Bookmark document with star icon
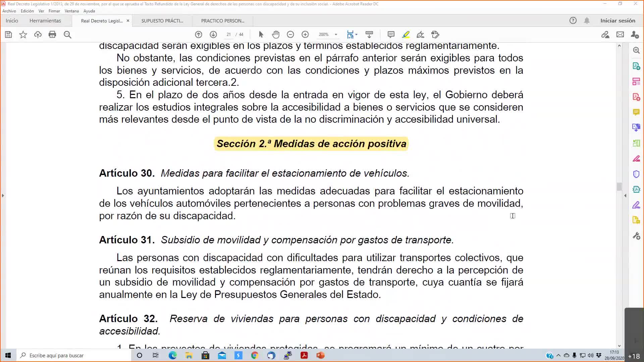This screenshot has width=644, height=362. 23,35
